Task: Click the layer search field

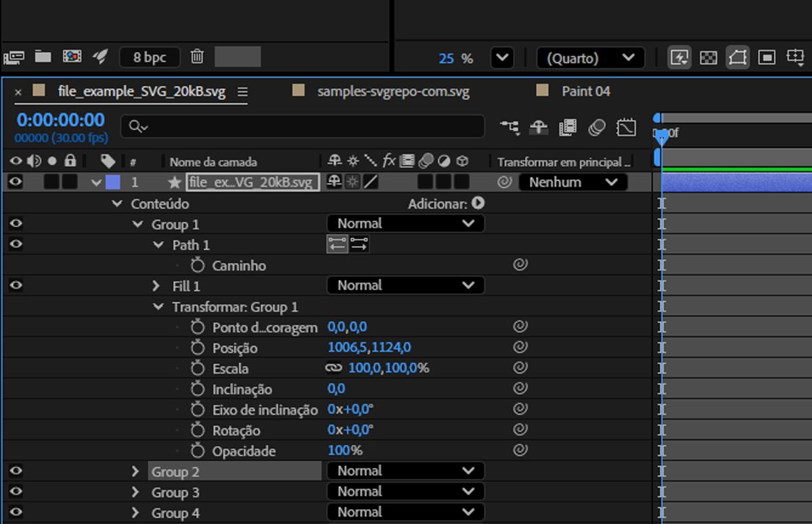Action: [x=302, y=126]
